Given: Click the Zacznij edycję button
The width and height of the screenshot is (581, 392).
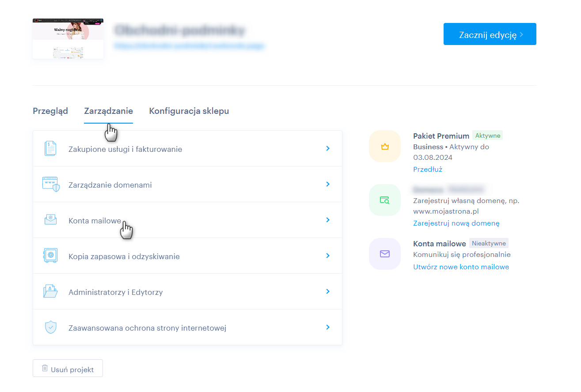Looking at the screenshot, I should pos(490,34).
